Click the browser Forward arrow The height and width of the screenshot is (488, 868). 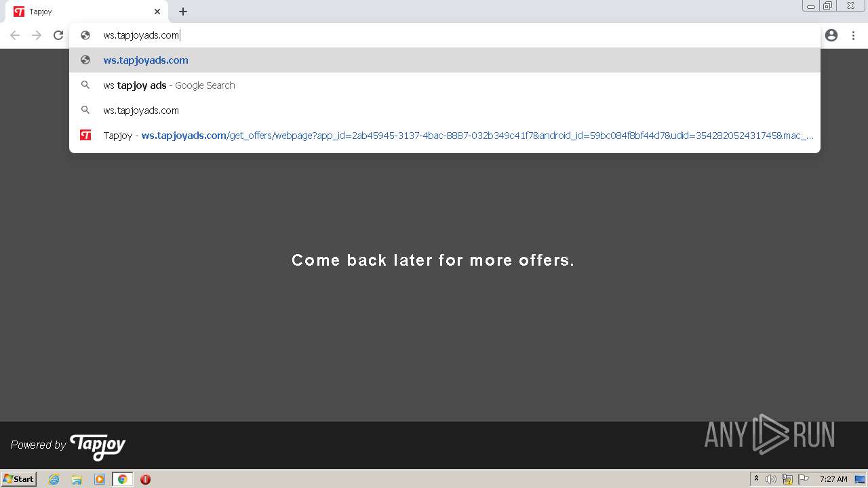[37, 35]
